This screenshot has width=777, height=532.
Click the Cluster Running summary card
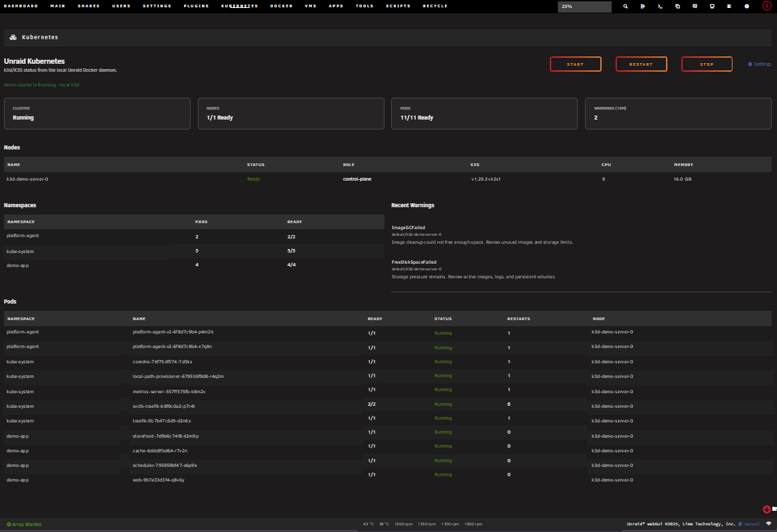[97, 114]
